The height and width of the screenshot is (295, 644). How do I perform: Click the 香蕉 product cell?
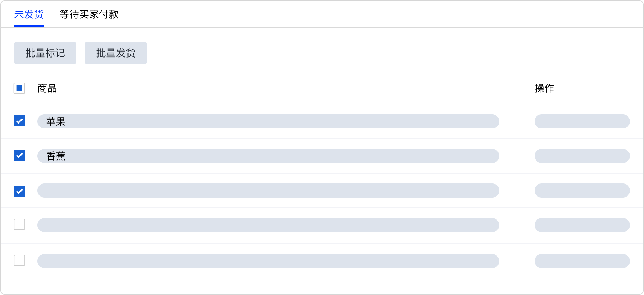pos(268,156)
